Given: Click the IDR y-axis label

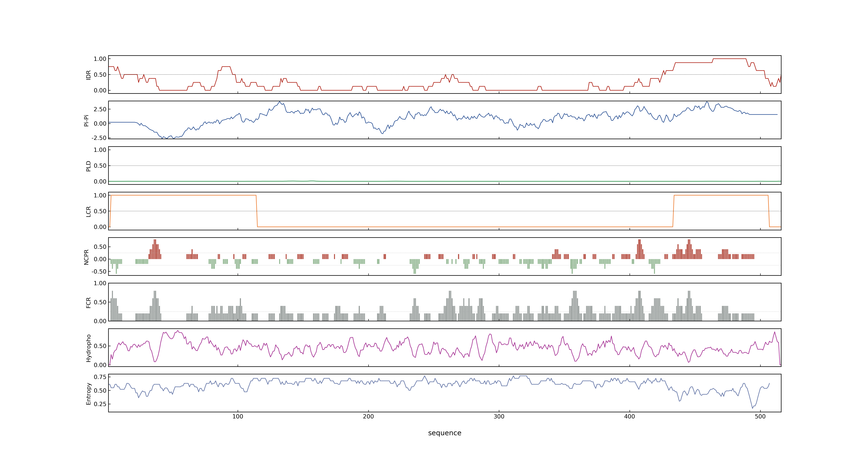Looking at the screenshot, I should pos(88,75).
